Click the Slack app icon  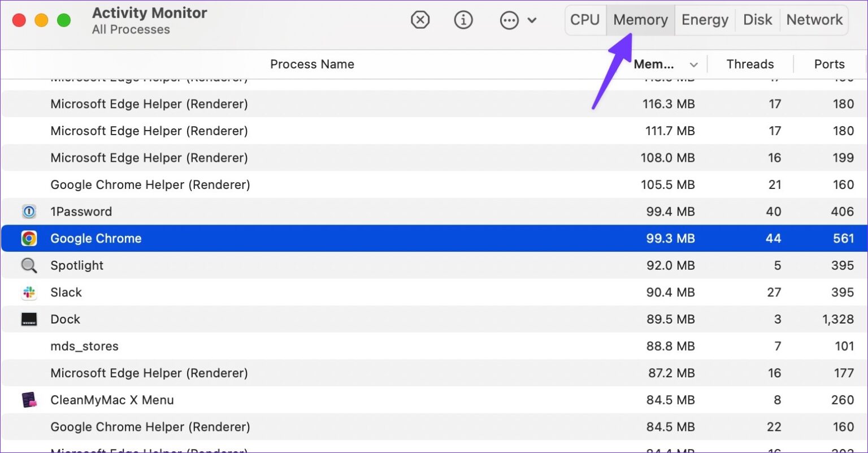29,292
